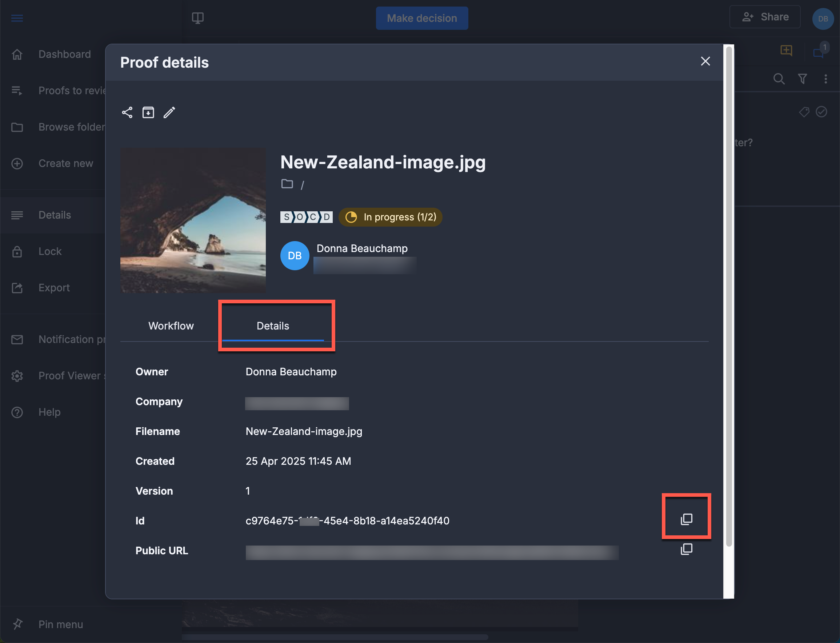Filter the comments list
Screen dimensions: 840x643
click(x=803, y=79)
